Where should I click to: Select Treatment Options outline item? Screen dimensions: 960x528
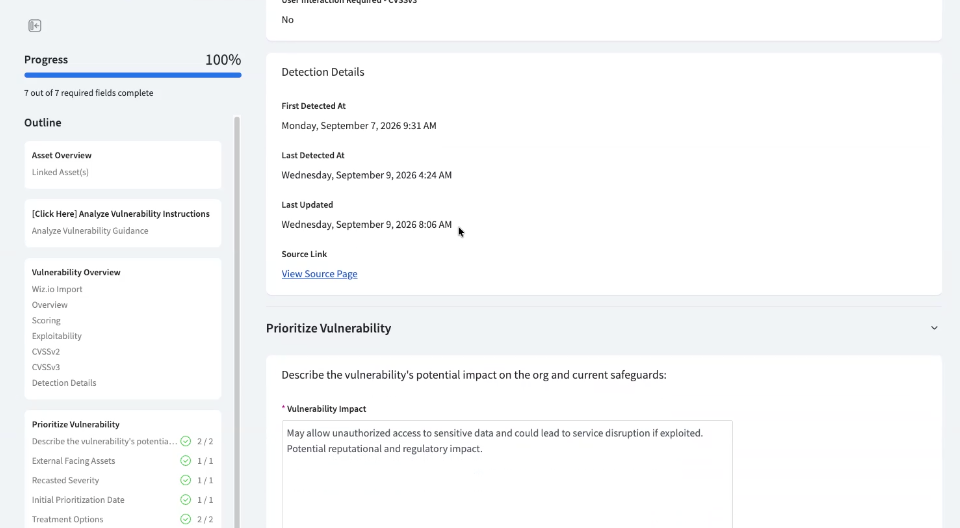[x=67, y=519]
